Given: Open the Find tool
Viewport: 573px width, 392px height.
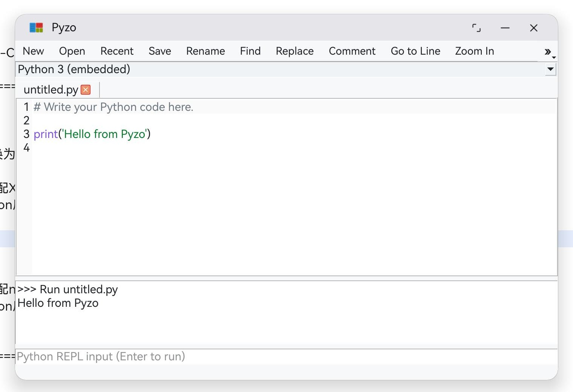Looking at the screenshot, I should click(250, 51).
